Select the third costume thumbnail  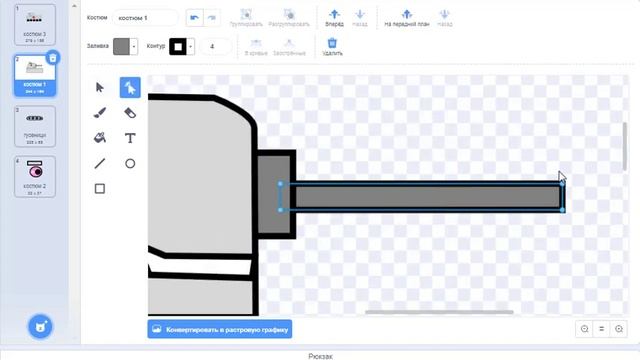[35, 126]
